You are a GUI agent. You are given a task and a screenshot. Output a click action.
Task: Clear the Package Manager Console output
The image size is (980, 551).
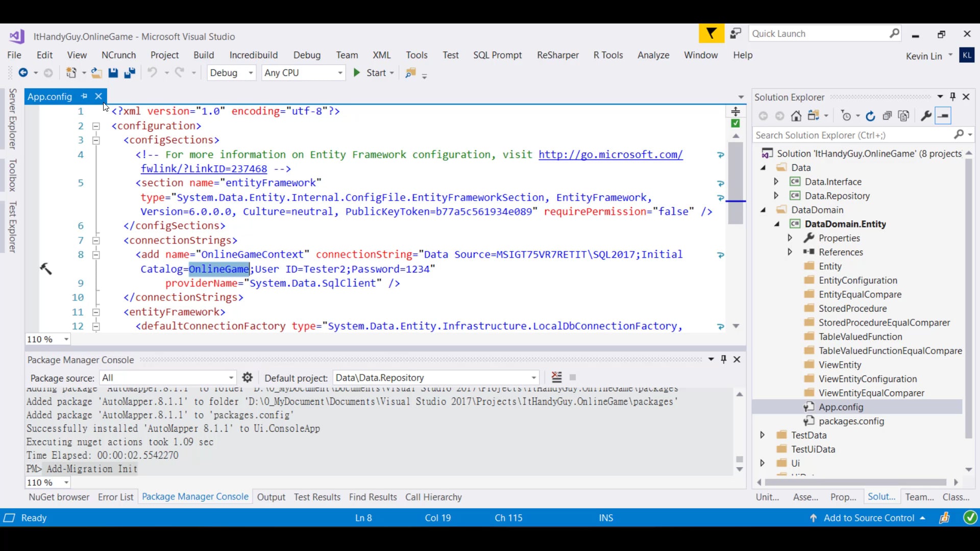point(556,378)
